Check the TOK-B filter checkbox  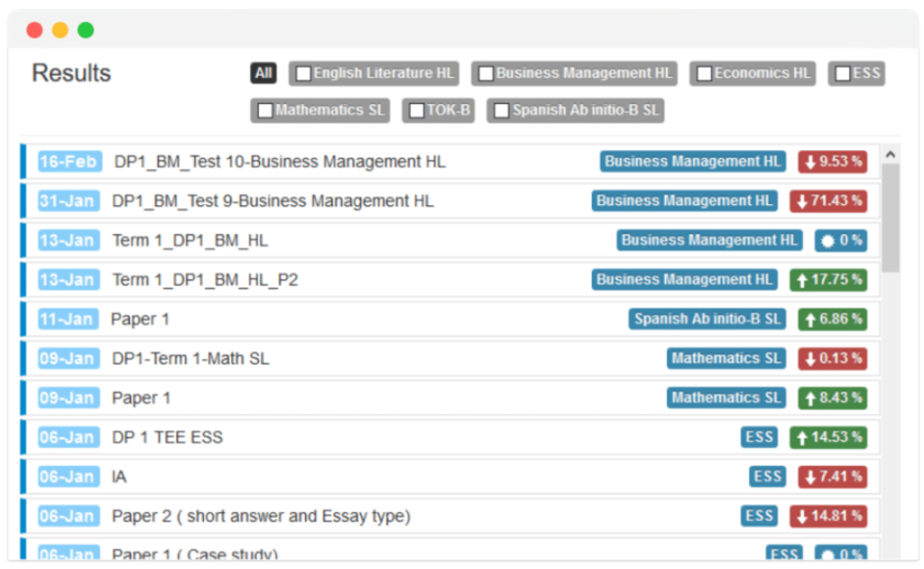click(417, 111)
